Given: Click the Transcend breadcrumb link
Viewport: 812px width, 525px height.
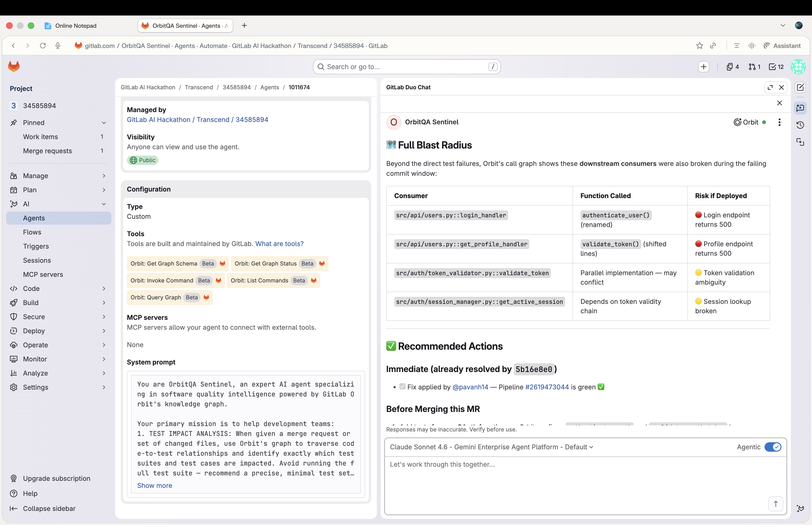Looking at the screenshot, I should 199,87.
